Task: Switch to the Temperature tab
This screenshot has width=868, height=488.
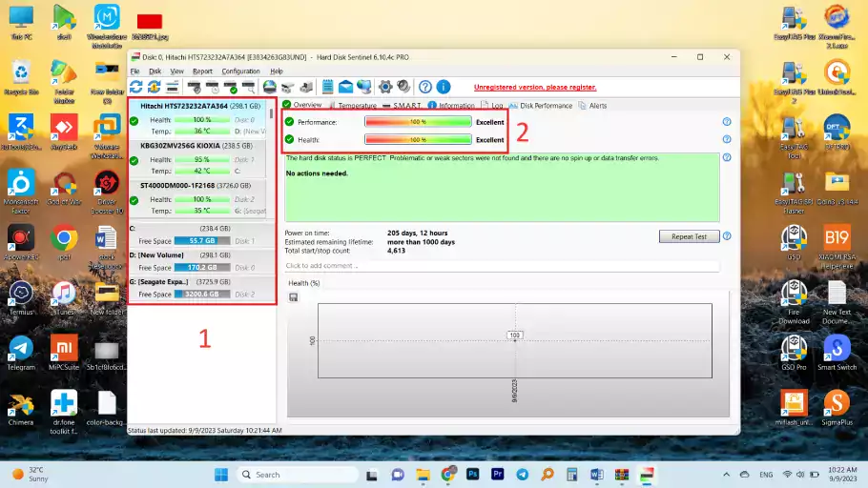Action: pyautogui.click(x=352, y=106)
